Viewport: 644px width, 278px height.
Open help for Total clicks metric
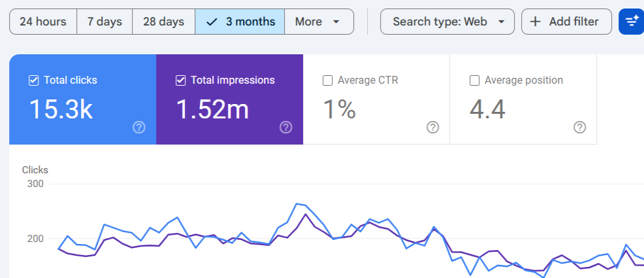138,128
